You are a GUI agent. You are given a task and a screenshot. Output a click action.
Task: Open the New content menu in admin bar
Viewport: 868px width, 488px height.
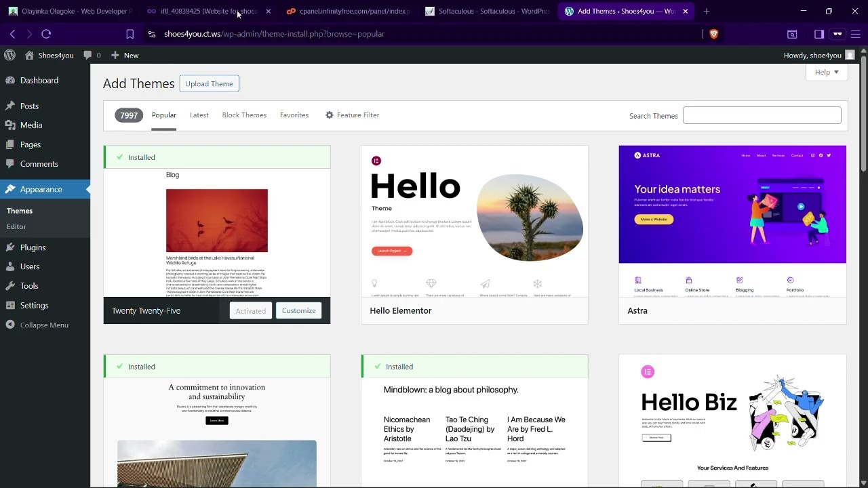point(125,55)
